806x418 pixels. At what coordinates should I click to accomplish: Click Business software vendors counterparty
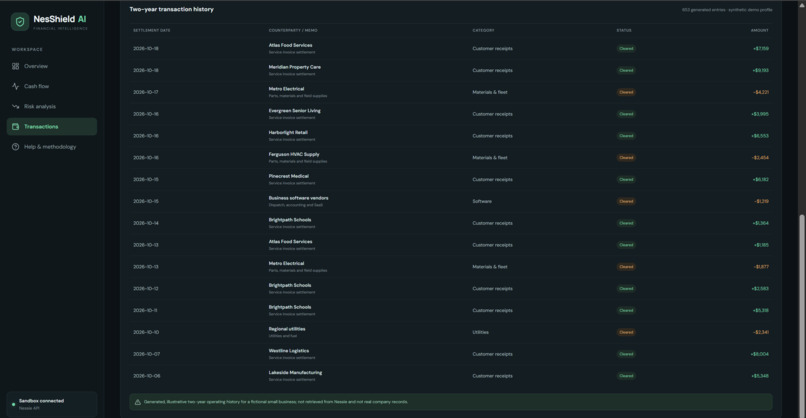click(299, 198)
